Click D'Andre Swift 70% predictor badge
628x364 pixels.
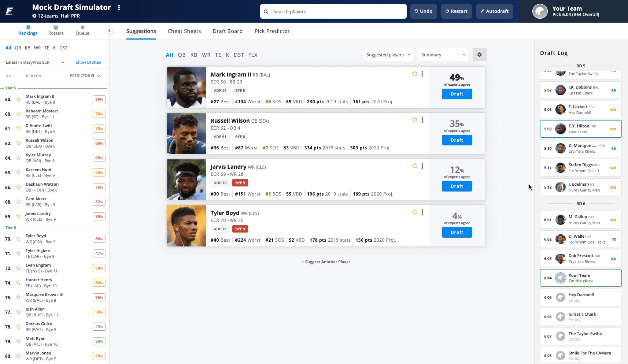(99, 129)
